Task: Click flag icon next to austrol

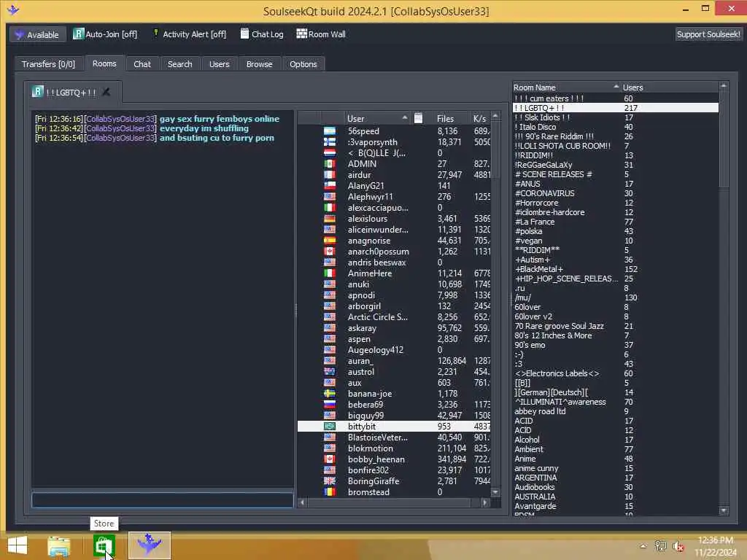Action: (x=330, y=371)
